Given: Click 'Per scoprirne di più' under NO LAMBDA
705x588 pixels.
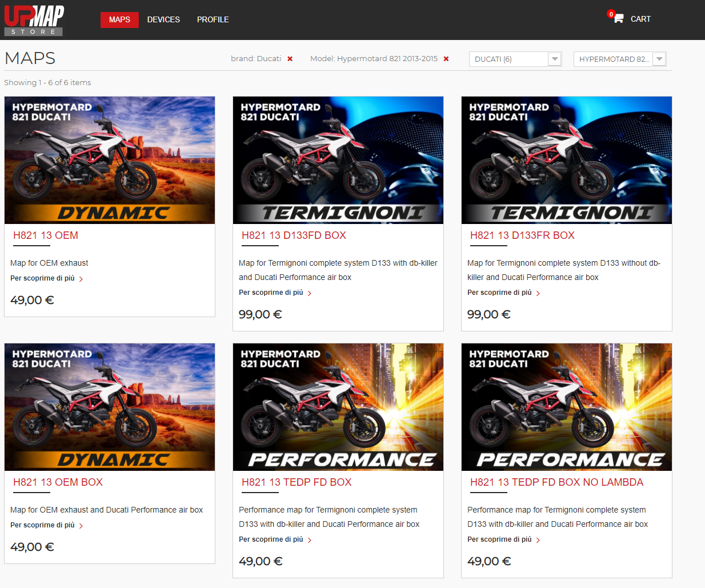Looking at the screenshot, I should pyautogui.click(x=504, y=539).
